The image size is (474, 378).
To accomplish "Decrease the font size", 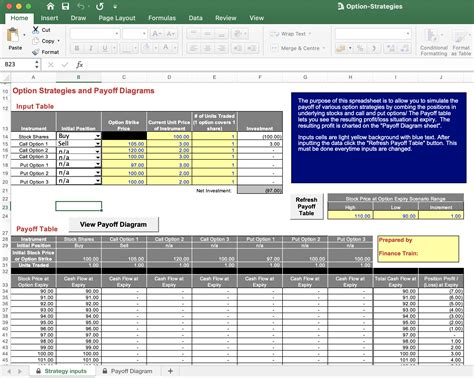I will tap(170, 34).
